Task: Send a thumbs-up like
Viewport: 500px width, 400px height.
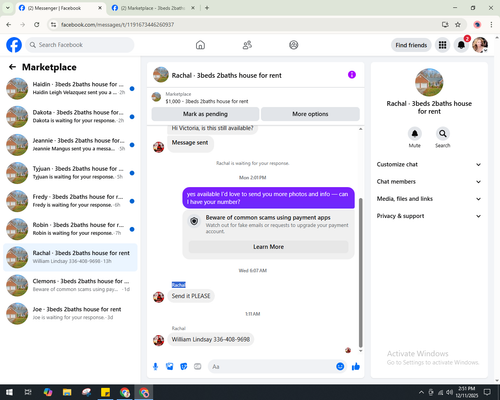Action: click(x=356, y=367)
